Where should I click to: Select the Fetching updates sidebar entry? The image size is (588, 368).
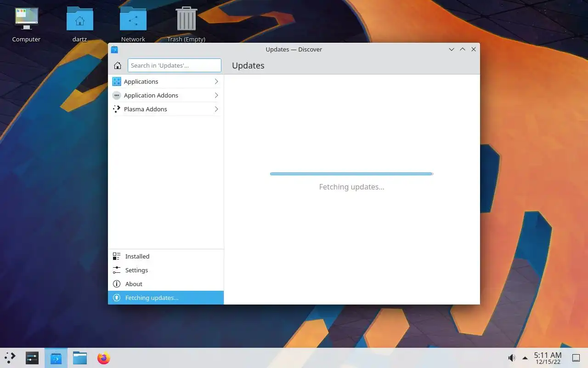[166, 298]
